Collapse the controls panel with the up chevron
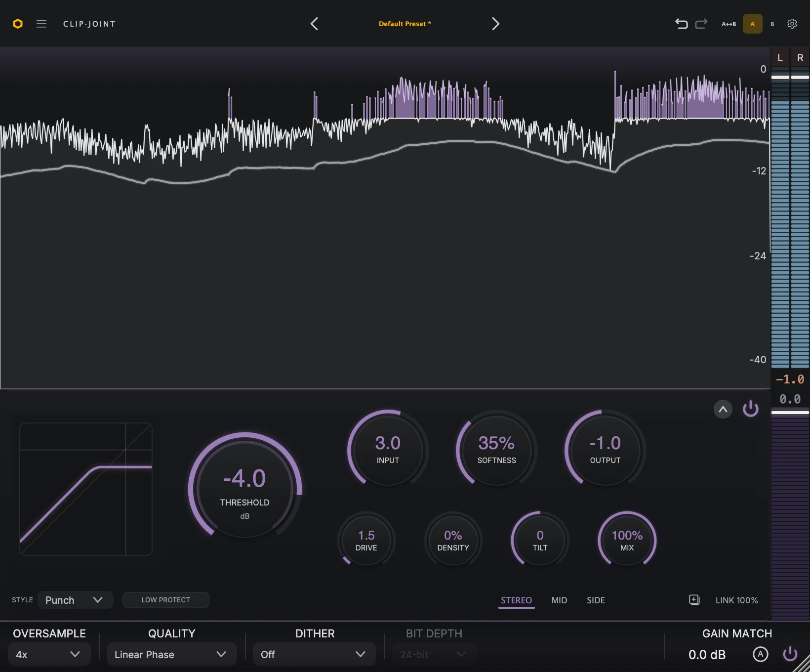Image resolution: width=810 pixels, height=672 pixels. (x=723, y=409)
